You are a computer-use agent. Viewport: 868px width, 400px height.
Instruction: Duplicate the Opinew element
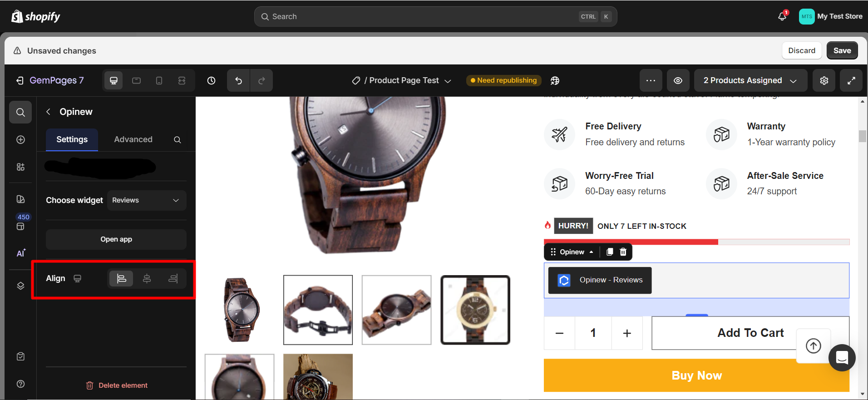click(610, 252)
